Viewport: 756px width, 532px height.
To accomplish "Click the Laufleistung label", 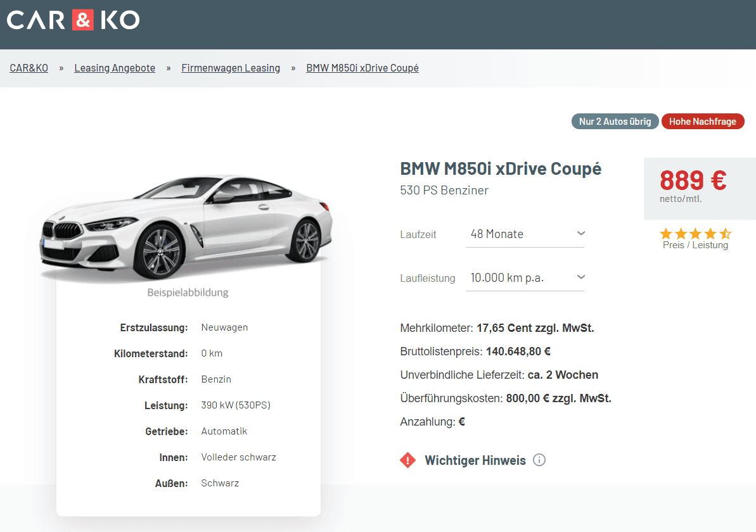I will click(428, 279).
